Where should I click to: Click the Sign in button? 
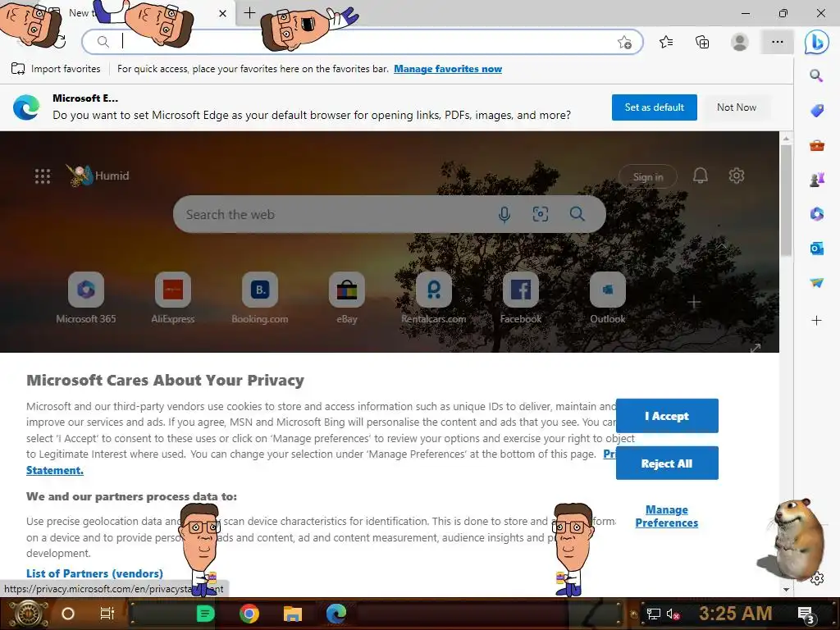pyautogui.click(x=648, y=177)
